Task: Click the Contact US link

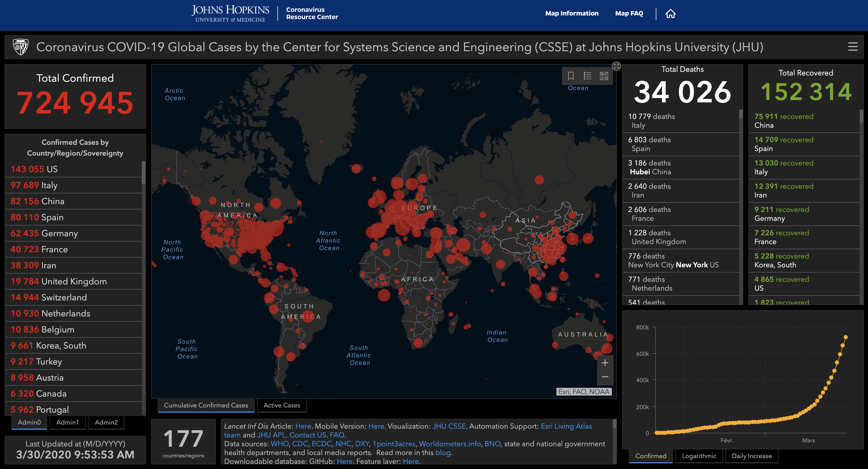Action: pos(308,435)
